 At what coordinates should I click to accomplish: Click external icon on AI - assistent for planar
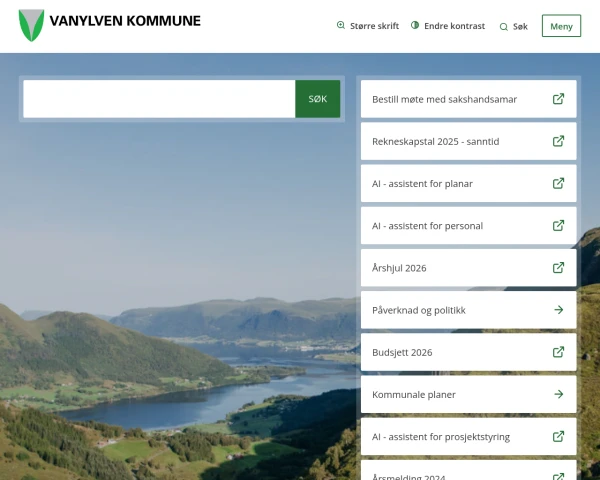pyautogui.click(x=558, y=183)
